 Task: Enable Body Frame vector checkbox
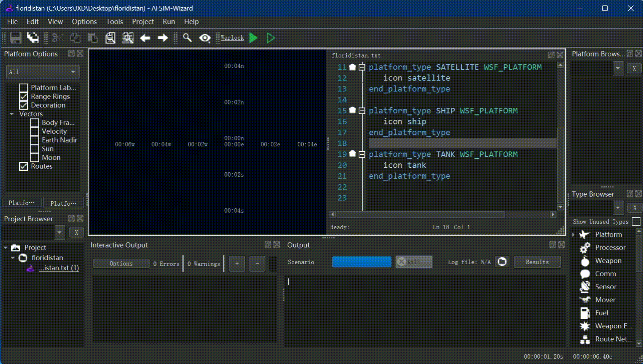pyautogui.click(x=35, y=123)
